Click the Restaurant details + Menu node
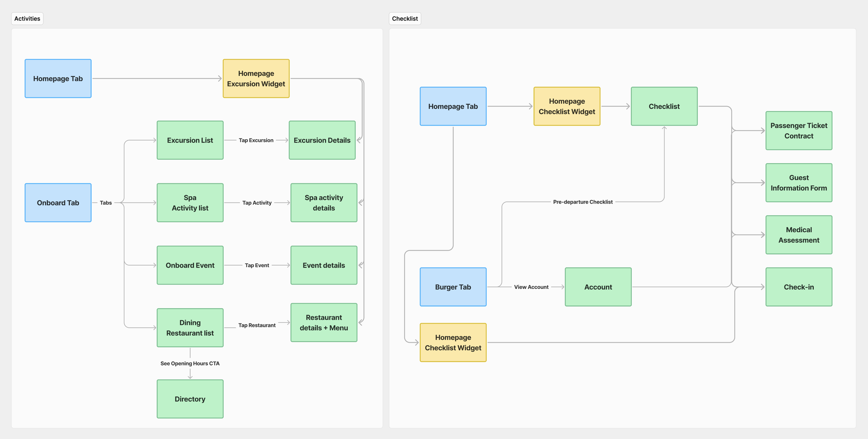Image resolution: width=868 pixels, height=439 pixels. click(324, 322)
